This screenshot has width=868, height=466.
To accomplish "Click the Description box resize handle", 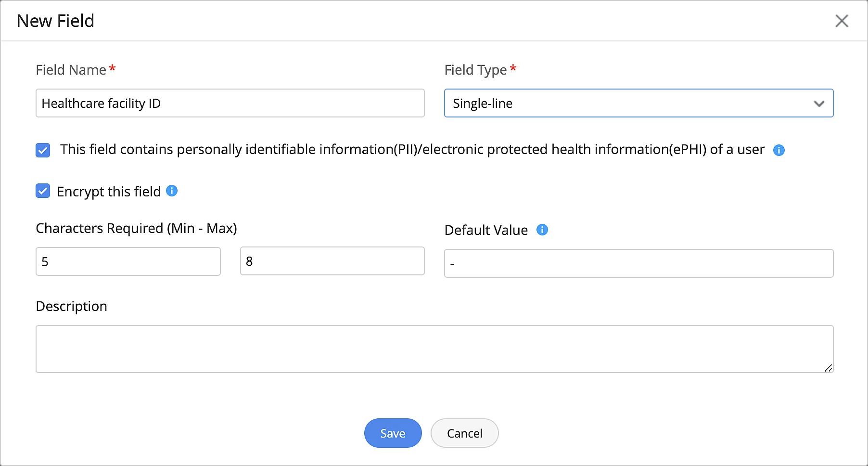I will [828, 368].
